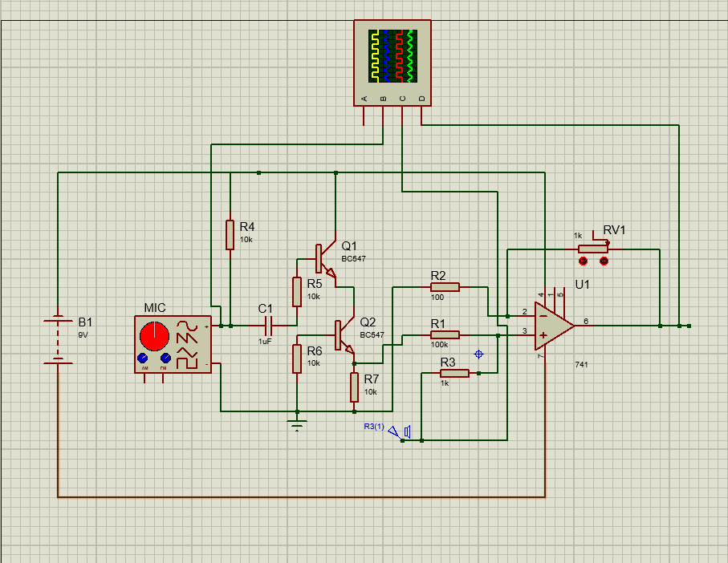Image resolution: width=728 pixels, height=563 pixels.
Task: Click the 'R1' reference label
Action: tap(437, 323)
